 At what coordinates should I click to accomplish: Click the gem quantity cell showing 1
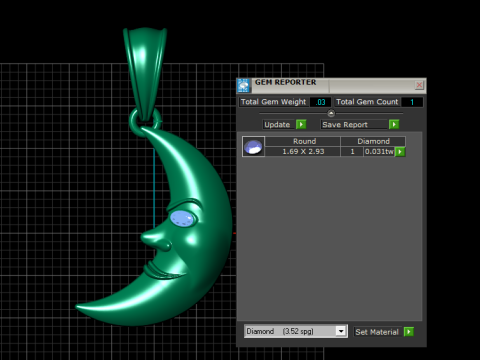click(x=352, y=152)
